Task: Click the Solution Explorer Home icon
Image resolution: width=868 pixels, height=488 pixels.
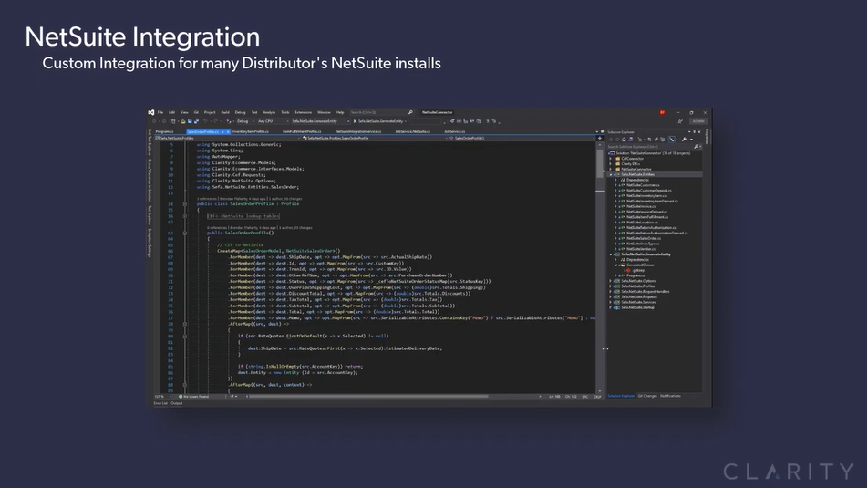Action: tap(624, 140)
